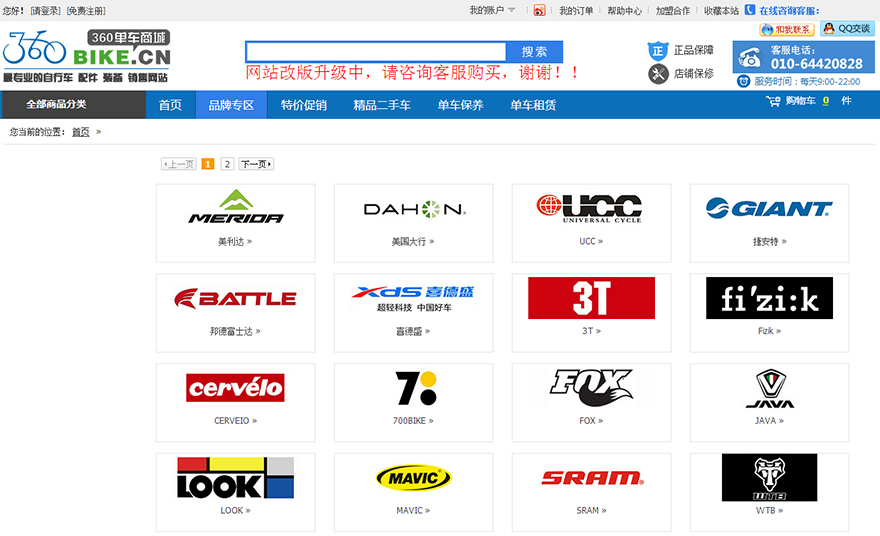Open the 单车保养 navigation tab

pyautogui.click(x=460, y=105)
